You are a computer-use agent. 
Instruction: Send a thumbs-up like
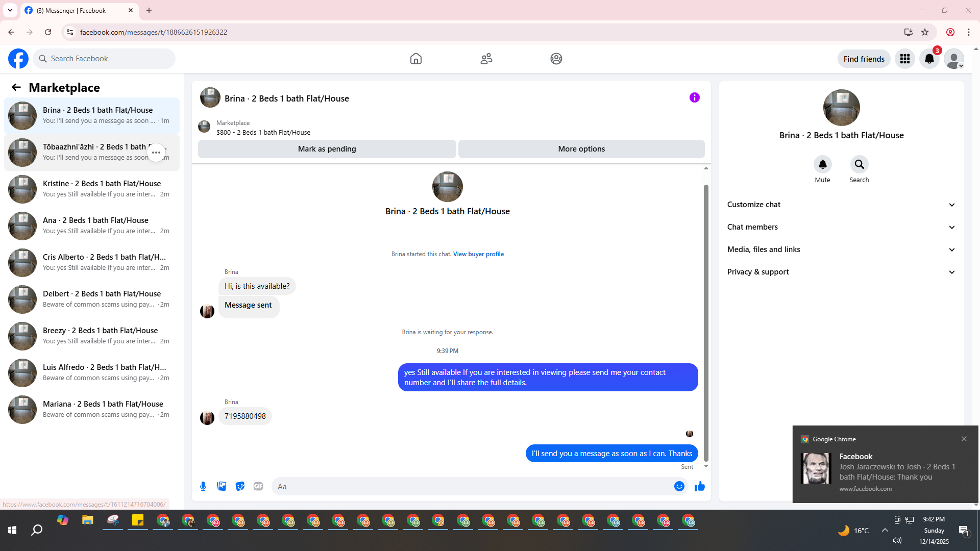click(699, 486)
